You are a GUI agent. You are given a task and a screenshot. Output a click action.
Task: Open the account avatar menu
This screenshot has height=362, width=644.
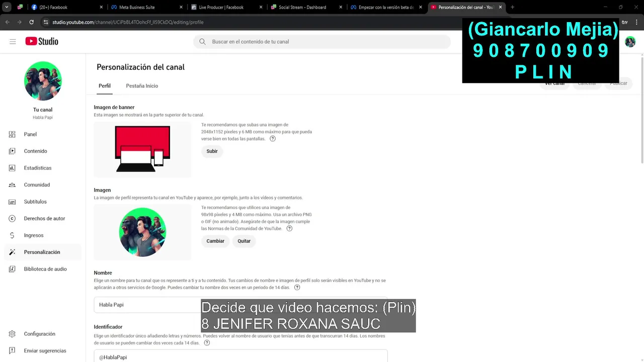[630, 42]
